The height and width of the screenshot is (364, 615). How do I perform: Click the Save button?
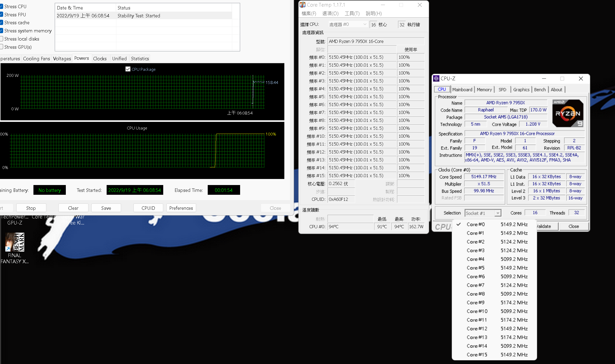106,208
